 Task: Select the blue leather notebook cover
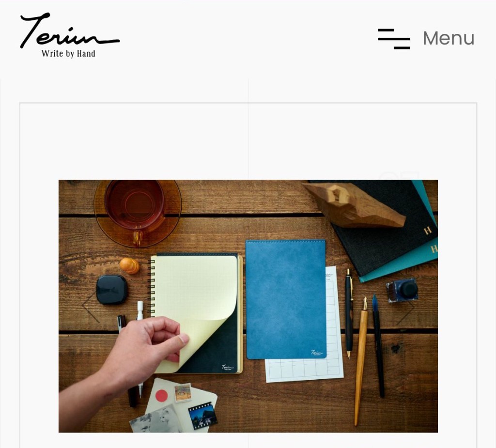(x=286, y=299)
